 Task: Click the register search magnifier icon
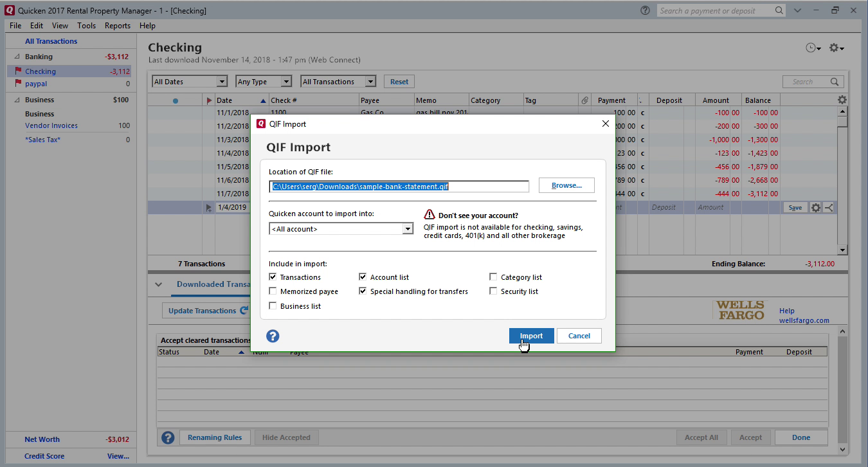tap(835, 82)
